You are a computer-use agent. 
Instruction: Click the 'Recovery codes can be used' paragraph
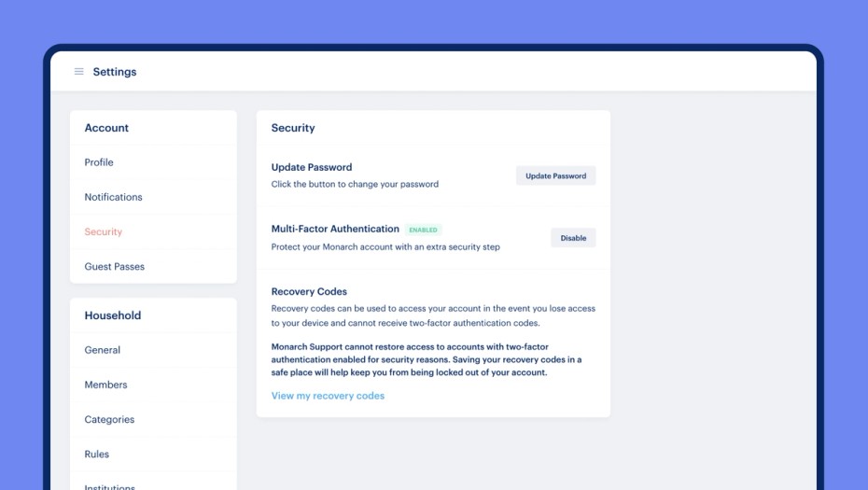[433, 315]
